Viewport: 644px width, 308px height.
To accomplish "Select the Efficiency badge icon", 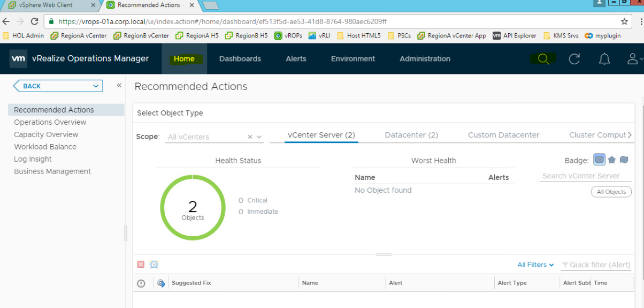I will pos(624,160).
